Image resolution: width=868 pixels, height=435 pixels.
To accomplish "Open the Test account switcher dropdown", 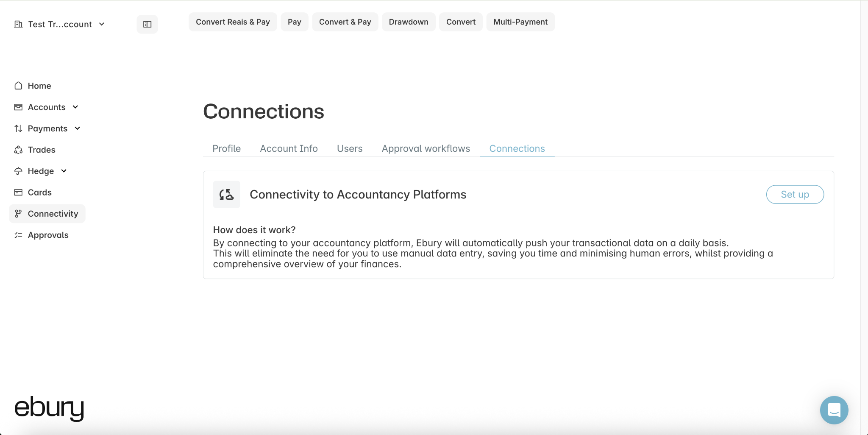I will pos(60,24).
